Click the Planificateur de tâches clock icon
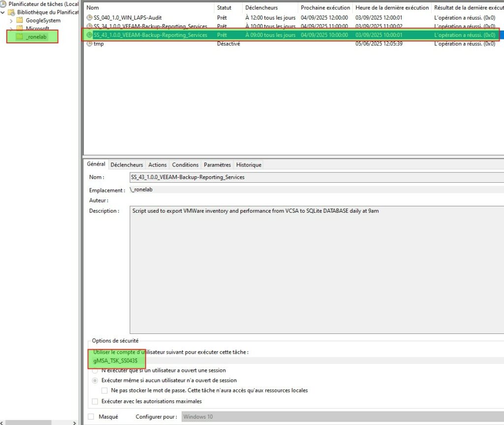The image size is (504, 425). [4, 4]
